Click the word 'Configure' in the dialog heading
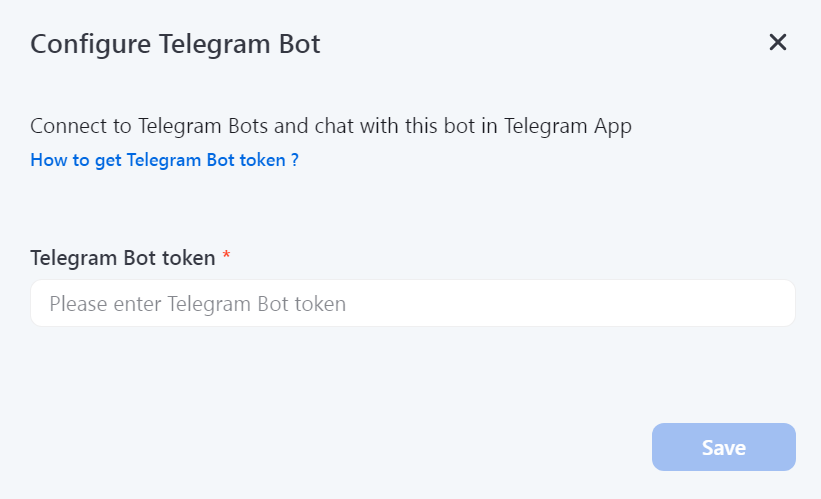The height and width of the screenshot is (499, 821). tap(82, 44)
